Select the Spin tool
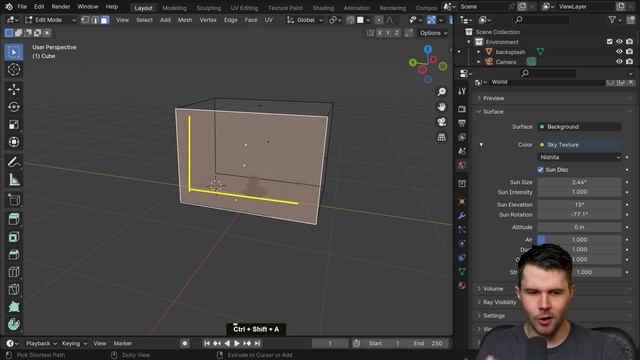This screenshot has width=640, height=360. [13, 324]
